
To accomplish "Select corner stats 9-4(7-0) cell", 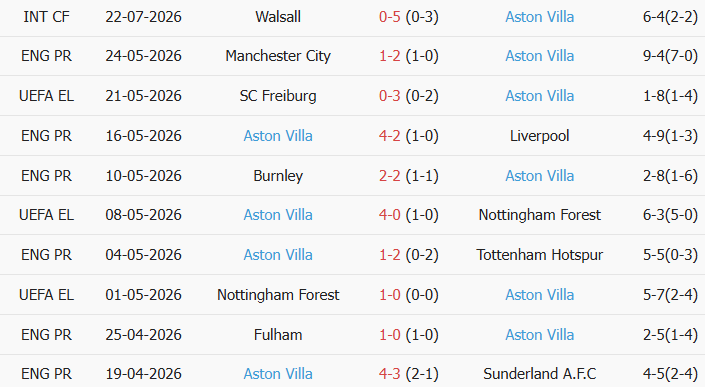I will coord(670,56).
